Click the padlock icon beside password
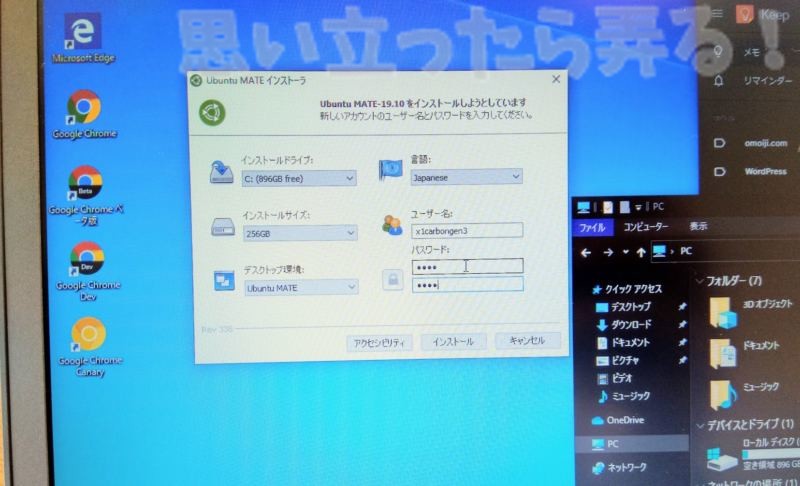 pyautogui.click(x=393, y=279)
